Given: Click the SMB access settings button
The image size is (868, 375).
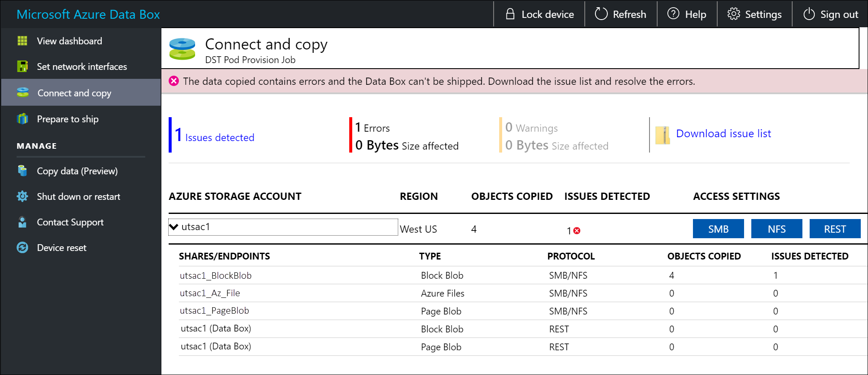Looking at the screenshot, I should [718, 229].
